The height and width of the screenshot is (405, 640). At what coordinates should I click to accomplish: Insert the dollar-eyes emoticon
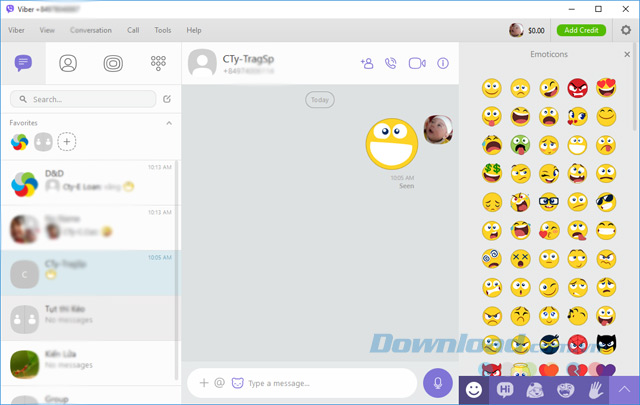pos(492,173)
